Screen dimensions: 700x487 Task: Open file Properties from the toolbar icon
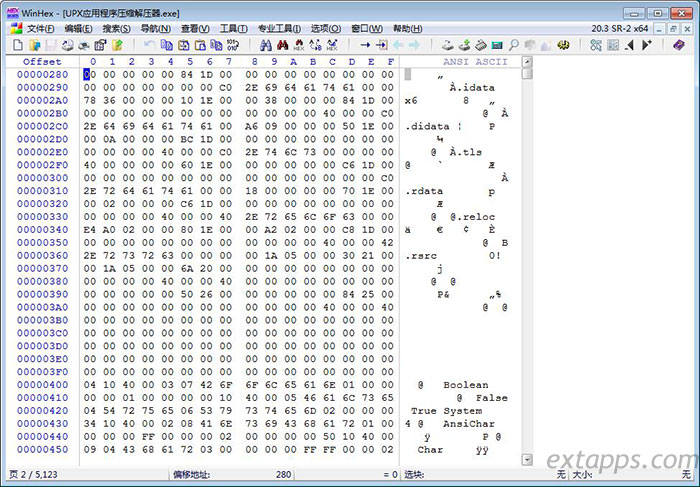coord(100,45)
